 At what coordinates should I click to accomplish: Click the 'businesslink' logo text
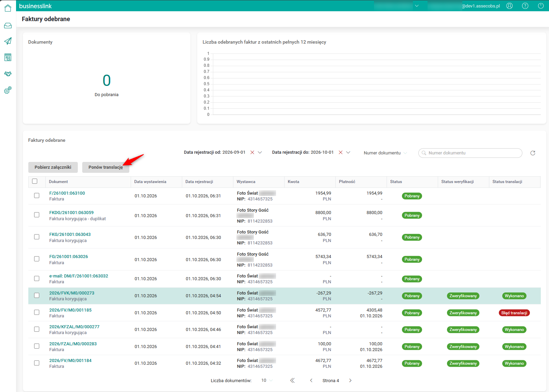[x=35, y=6]
